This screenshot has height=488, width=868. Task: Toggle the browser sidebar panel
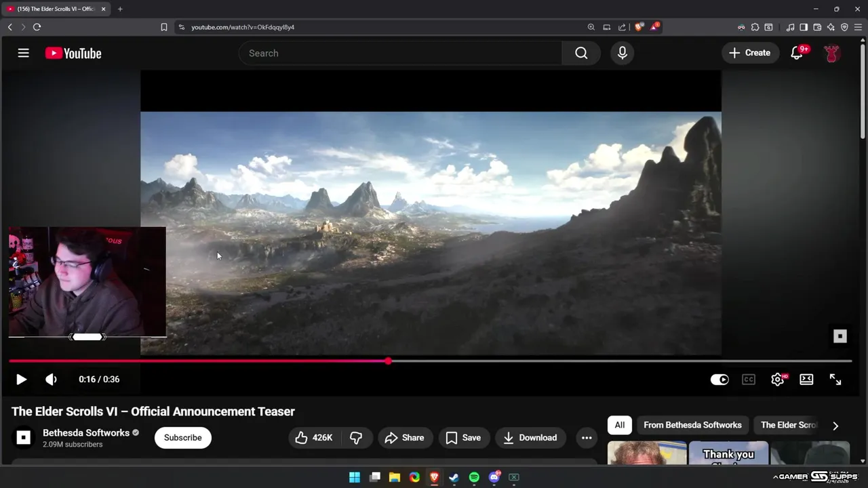pos(804,27)
